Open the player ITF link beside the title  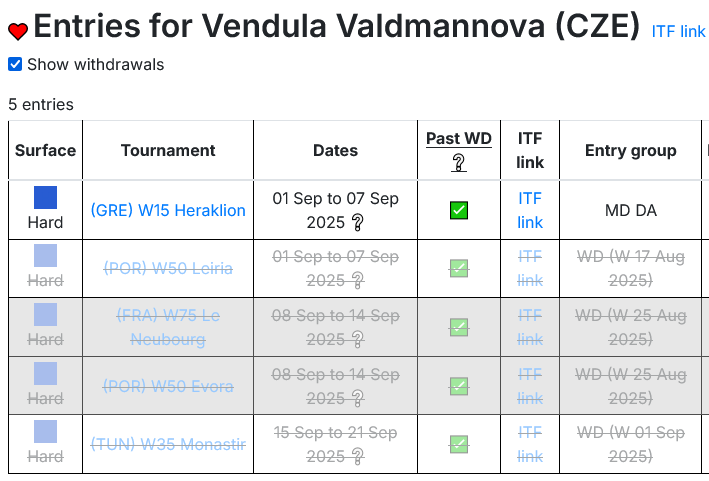(x=678, y=32)
